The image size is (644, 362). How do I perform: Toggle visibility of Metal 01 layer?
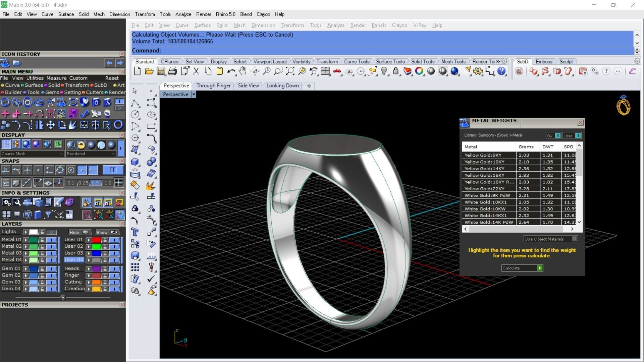pos(51,240)
